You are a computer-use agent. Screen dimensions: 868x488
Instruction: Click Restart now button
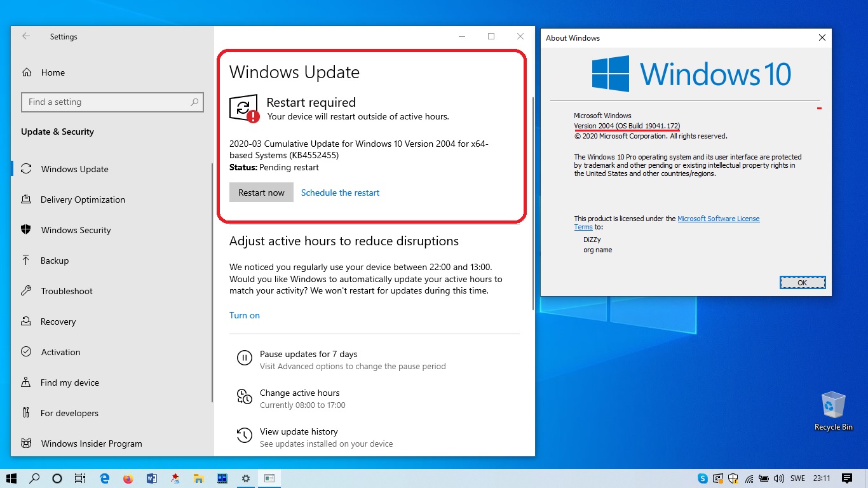(261, 193)
